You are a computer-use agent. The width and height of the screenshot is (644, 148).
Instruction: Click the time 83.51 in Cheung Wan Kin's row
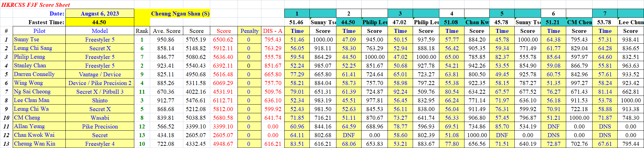(x=297, y=144)
